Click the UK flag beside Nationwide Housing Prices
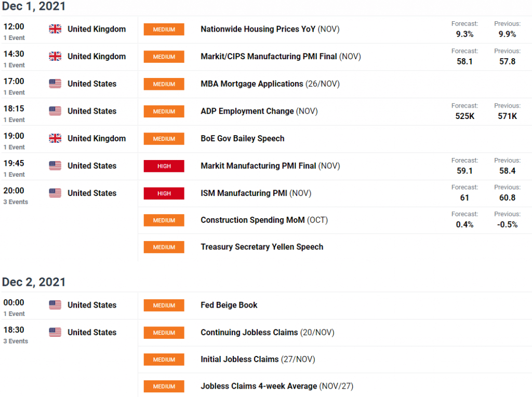 pos(55,29)
